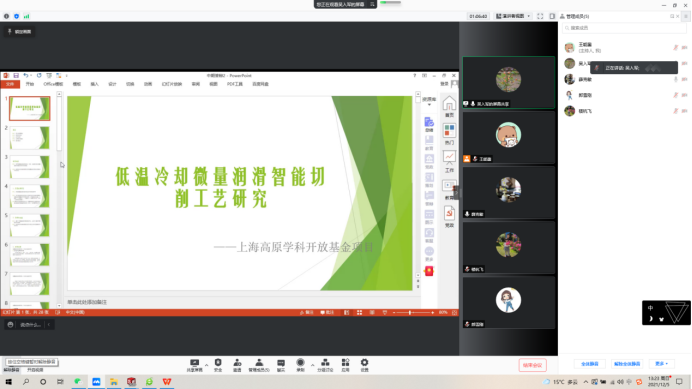
Task: Open 分组讨论 breakout rooms icon
Action: click(x=325, y=365)
